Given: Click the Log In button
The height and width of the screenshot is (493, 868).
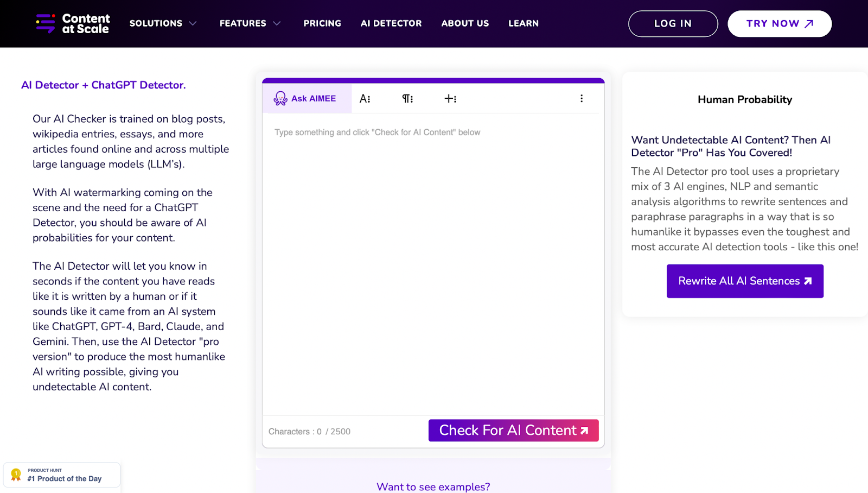Looking at the screenshot, I should pyautogui.click(x=673, y=24).
